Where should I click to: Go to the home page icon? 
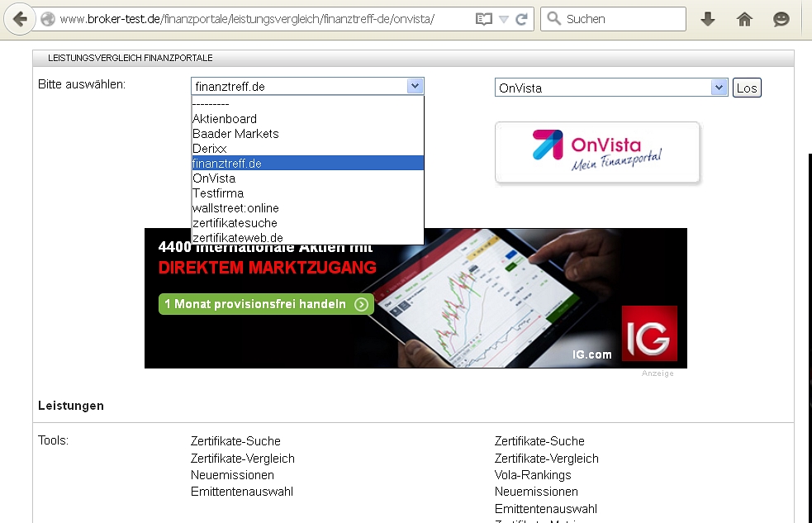pyautogui.click(x=744, y=19)
